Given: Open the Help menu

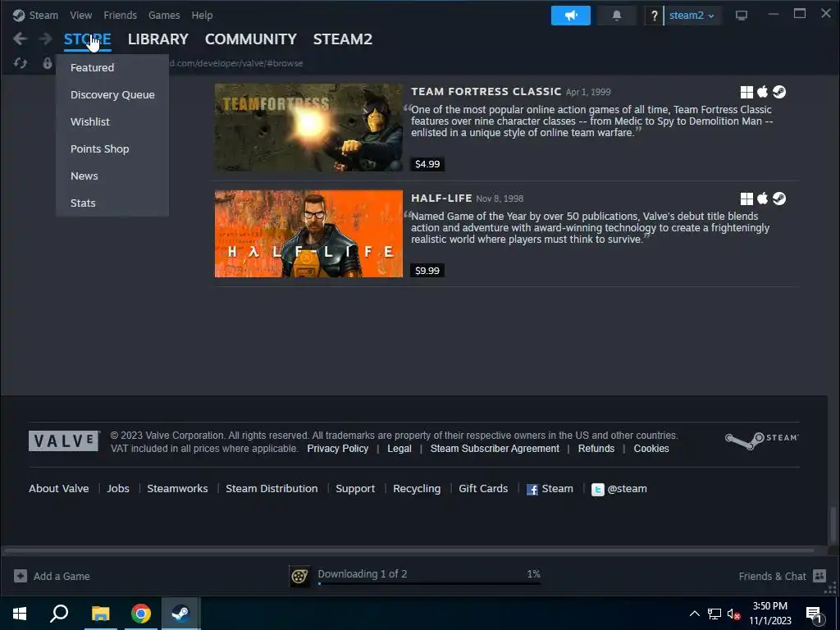Looking at the screenshot, I should tap(202, 15).
